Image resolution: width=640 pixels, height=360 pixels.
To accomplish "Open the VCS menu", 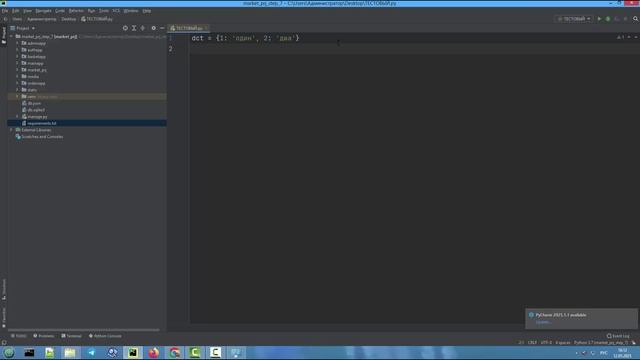I will [x=116, y=11].
